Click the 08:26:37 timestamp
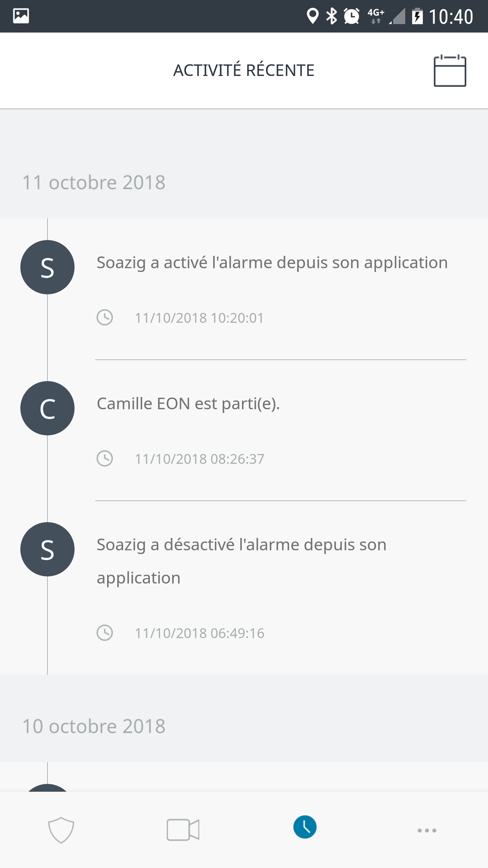 coord(200,459)
